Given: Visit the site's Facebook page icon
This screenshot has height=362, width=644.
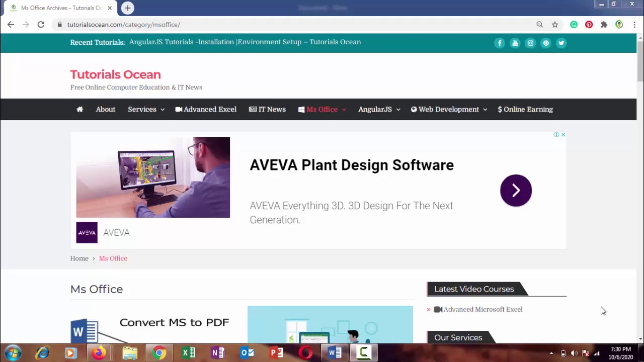Looking at the screenshot, I should pyautogui.click(x=500, y=43).
